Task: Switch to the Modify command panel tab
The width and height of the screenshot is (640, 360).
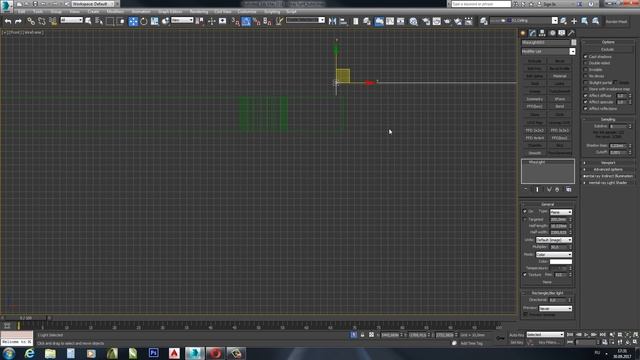Action: 533,33
